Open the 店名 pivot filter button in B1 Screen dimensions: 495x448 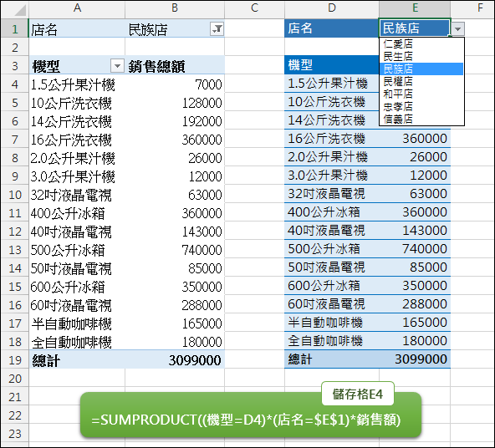click(x=217, y=28)
